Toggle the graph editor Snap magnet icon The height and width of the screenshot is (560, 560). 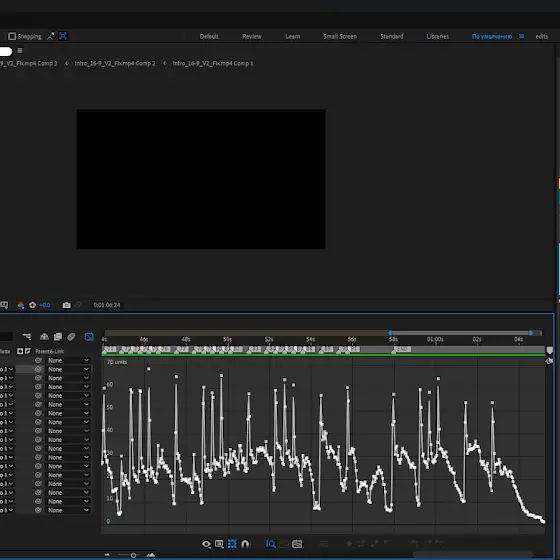[x=245, y=544]
